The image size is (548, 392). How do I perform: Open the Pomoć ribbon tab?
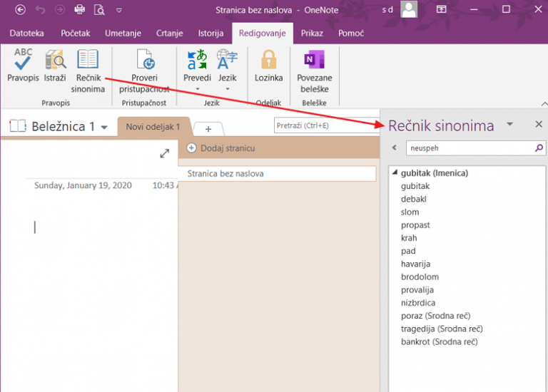pyautogui.click(x=351, y=33)
